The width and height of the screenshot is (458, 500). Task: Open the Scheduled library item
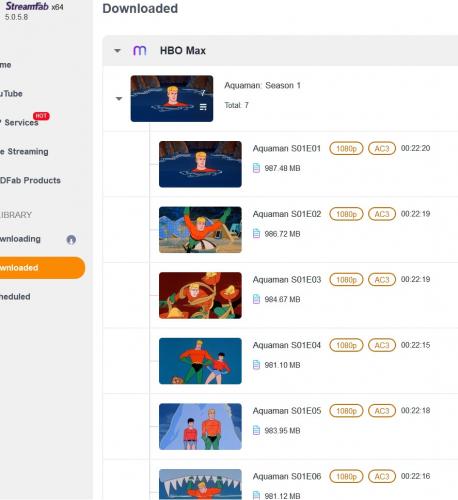(x=15, y=297)
